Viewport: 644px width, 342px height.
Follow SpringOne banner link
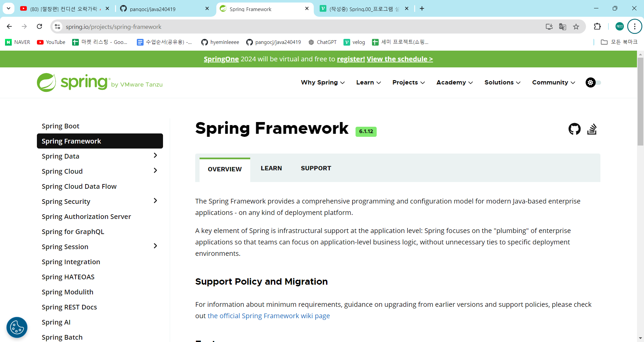221,59
